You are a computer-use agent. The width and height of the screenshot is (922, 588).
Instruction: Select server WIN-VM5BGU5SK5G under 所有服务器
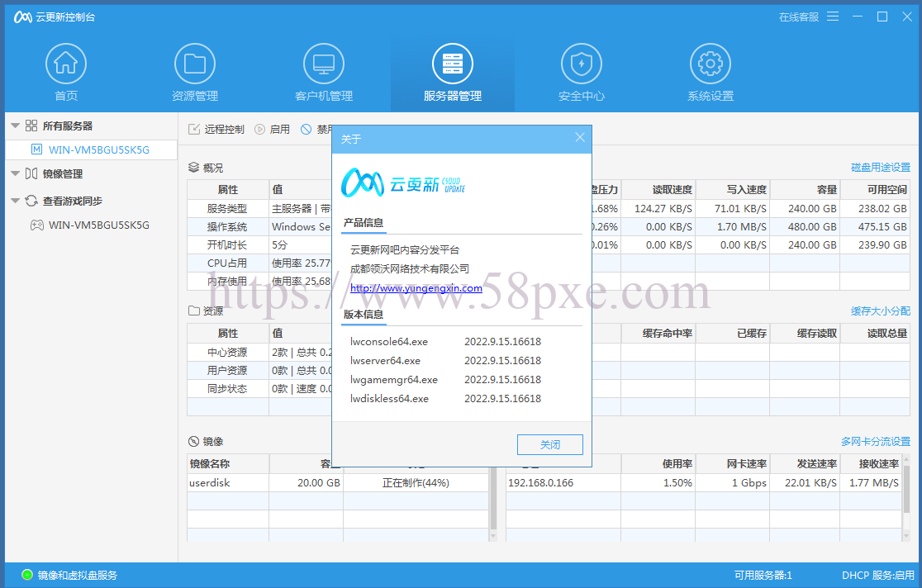pyautogui.click(x=91, y=149)
